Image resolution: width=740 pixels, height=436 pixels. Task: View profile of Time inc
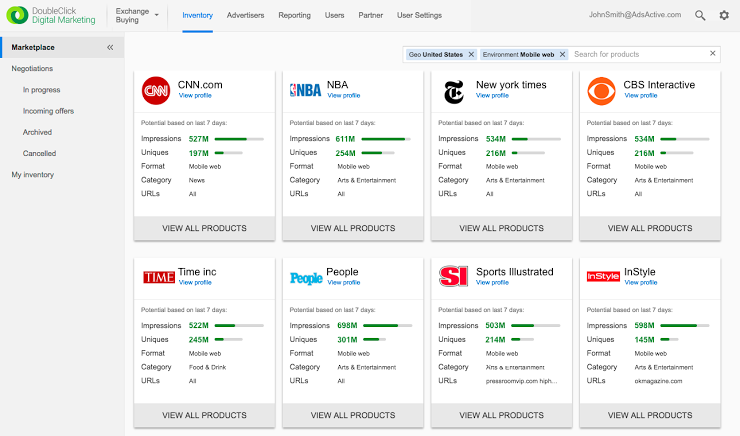click(195, 282)
